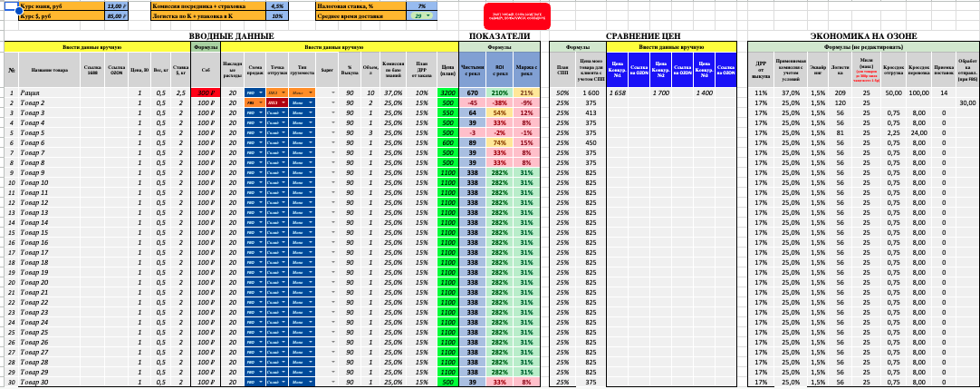Open red Точка отгрузки dropdown for Товар 2
The width and height of the screenshot is (980, 389).
point(283,102)
